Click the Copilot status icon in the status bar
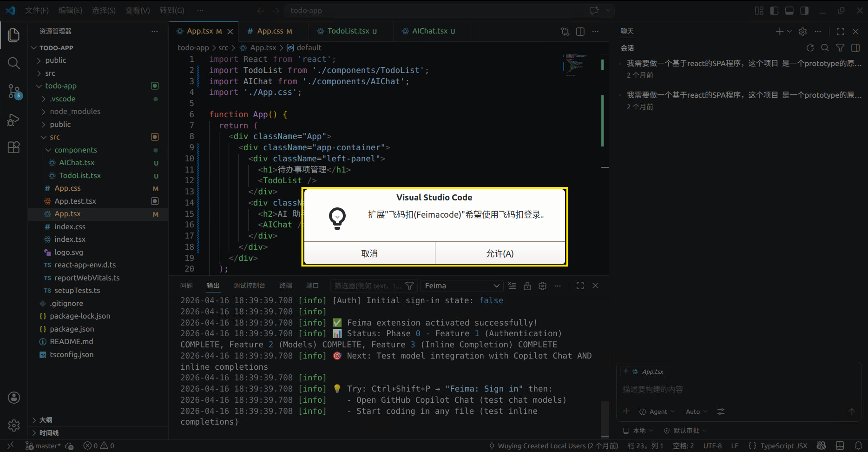The image size is (868, 452). pos(821,445)
